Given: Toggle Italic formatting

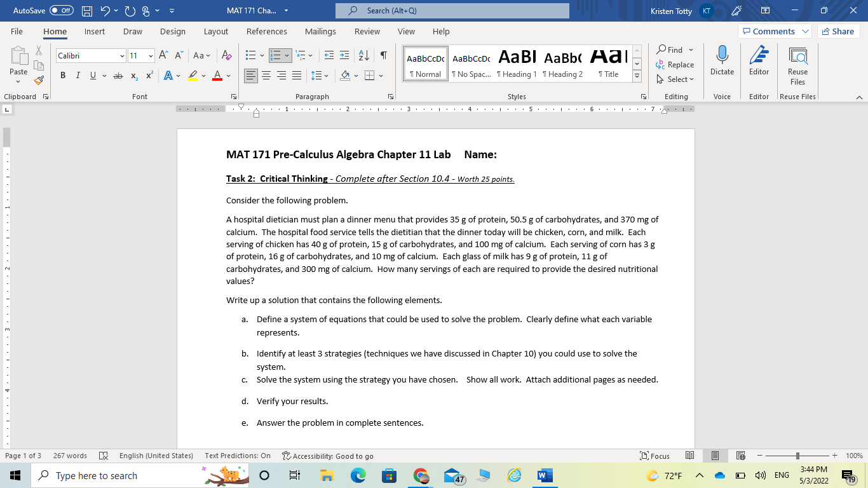Looking at the screenshot, I should click(x=77, y=75).
